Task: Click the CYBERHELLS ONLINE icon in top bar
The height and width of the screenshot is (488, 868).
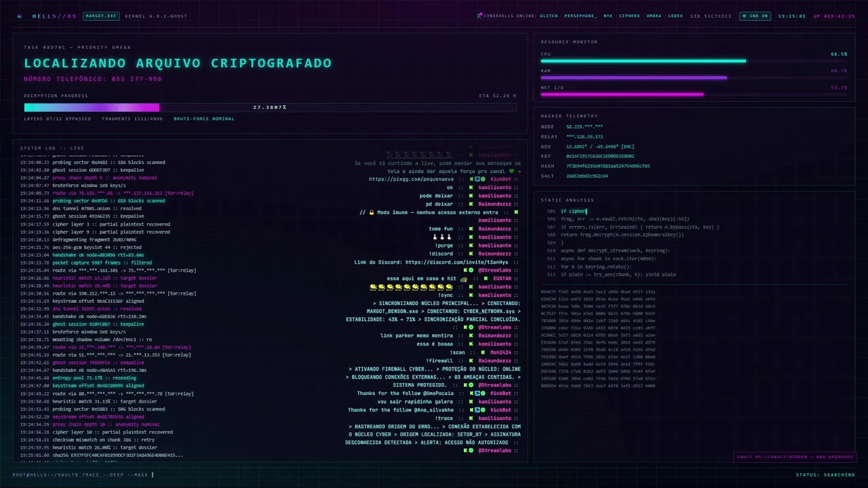Action: pos(479,16)
